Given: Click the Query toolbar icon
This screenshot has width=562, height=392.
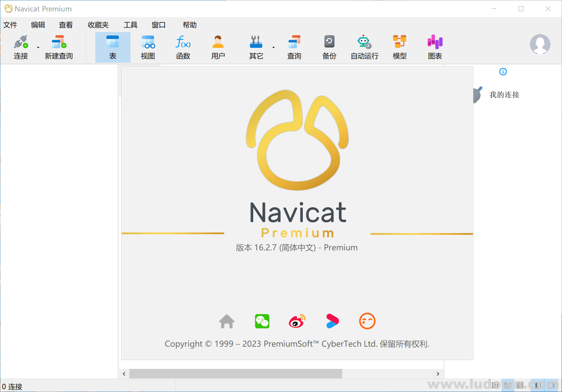Looking at the screenshot, I should (x=294, y=42).
